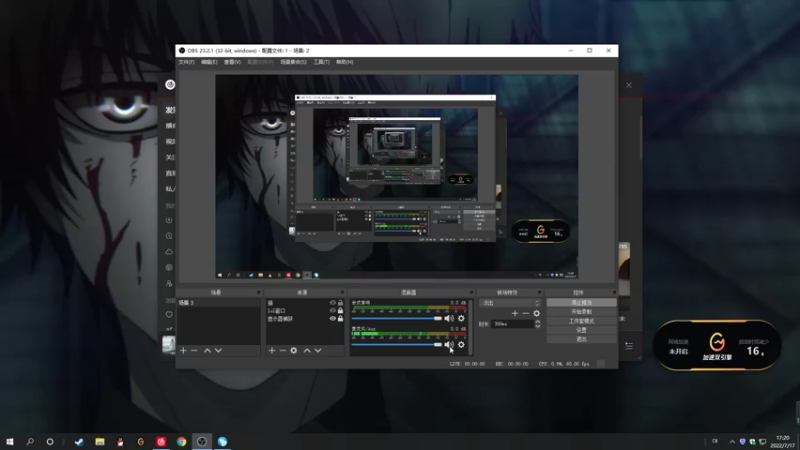Screen dimensions: 800x450
Task: Open 麦克风/Aux audio settings gear
Action: (461, 345)
